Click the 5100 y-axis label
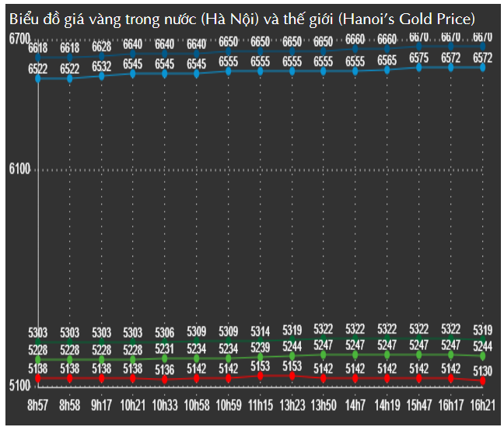The height and width of the screenshot is (427, 504). [x=17, y=386]
